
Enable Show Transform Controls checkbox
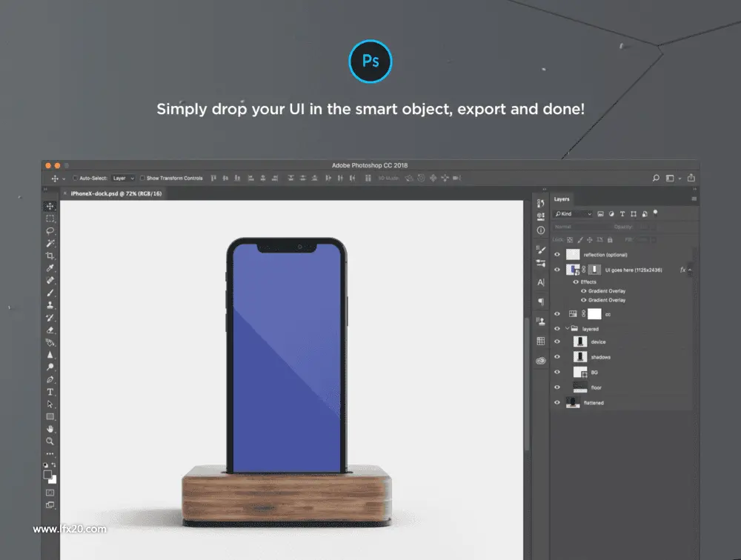[142, 179]
